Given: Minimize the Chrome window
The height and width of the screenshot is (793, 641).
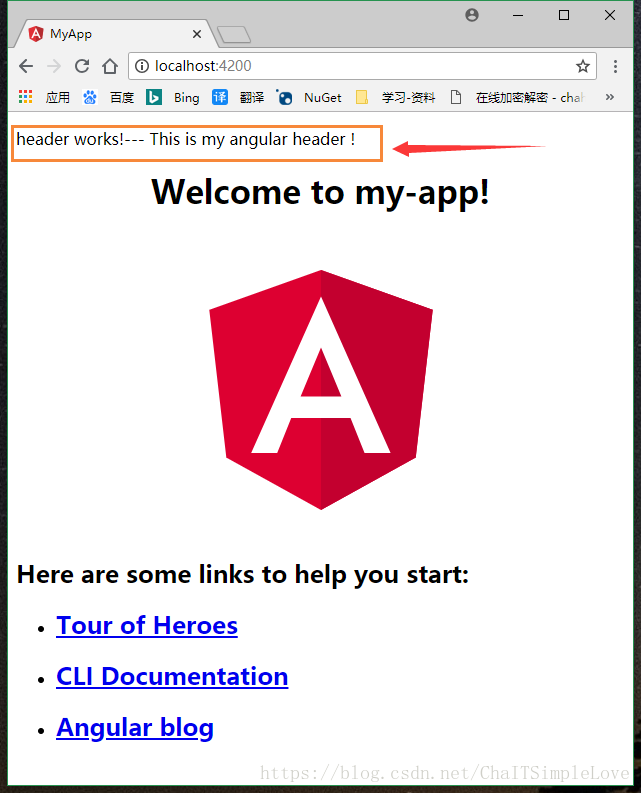Looking at the screenshot, I should 518,15.
